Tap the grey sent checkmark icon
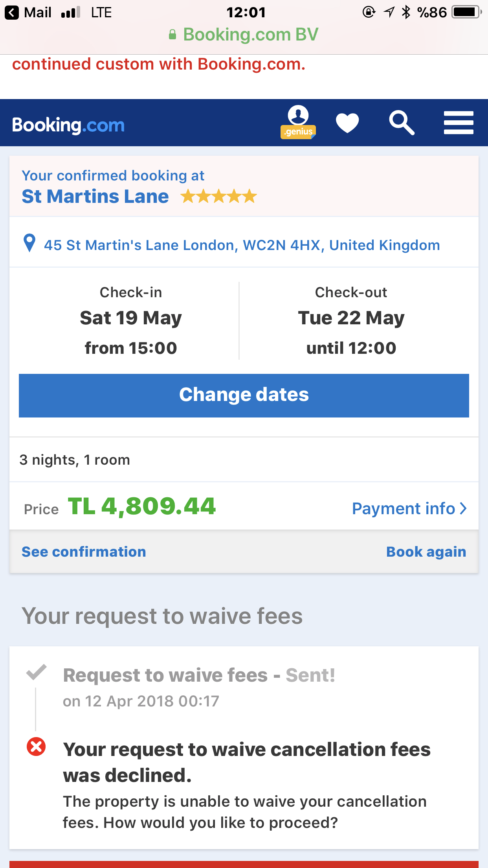488x868 pixels. pyautogui.click(x=36, y=672)
